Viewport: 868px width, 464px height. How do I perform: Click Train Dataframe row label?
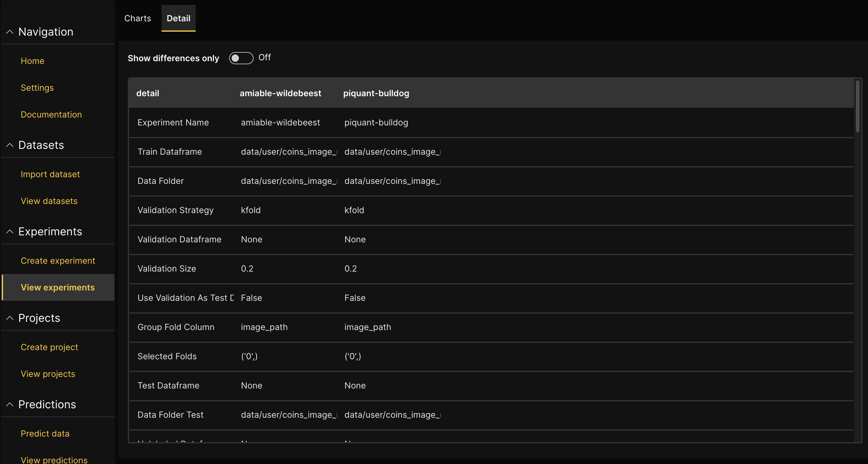170,152
